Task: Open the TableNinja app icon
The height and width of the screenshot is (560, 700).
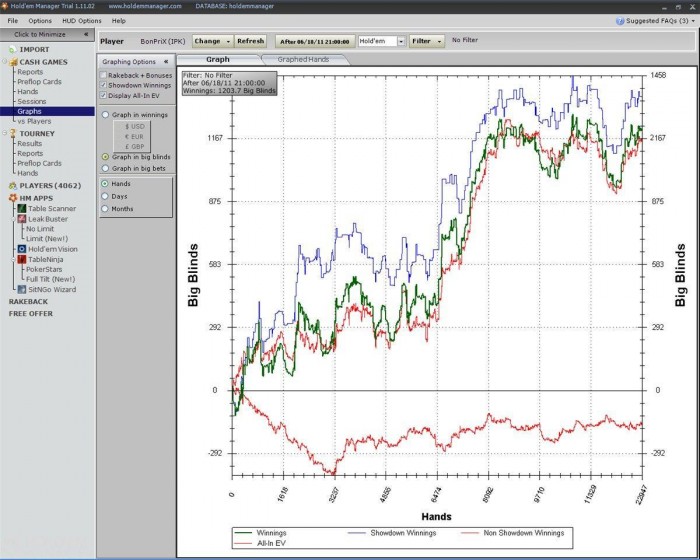Action: click(21, 259)
